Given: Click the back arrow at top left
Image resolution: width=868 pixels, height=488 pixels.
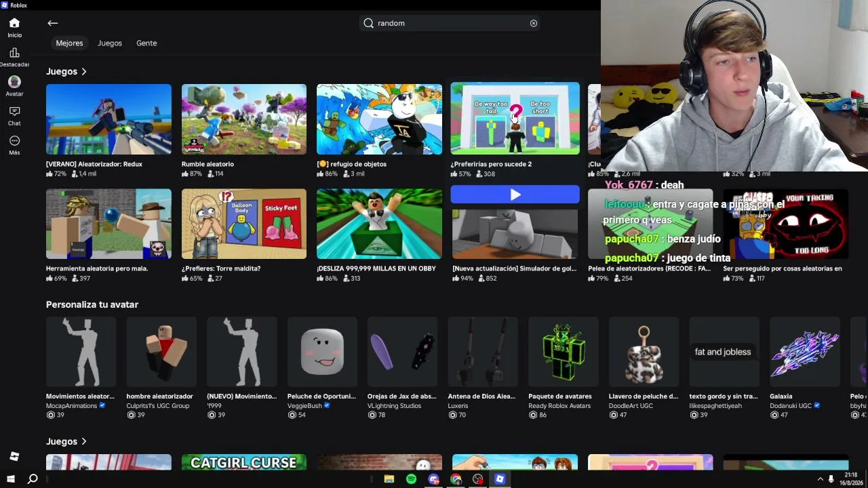Looking at the screenshot, I should 53,23.
